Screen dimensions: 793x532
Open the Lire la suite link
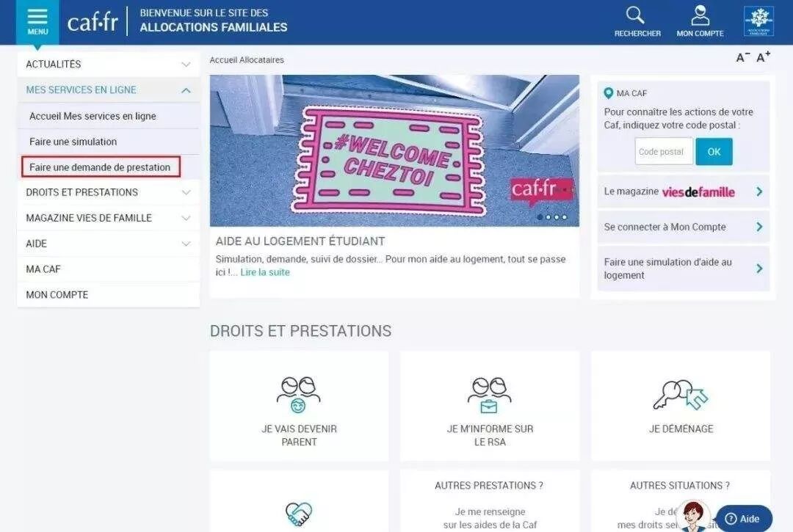coord(265,272)
